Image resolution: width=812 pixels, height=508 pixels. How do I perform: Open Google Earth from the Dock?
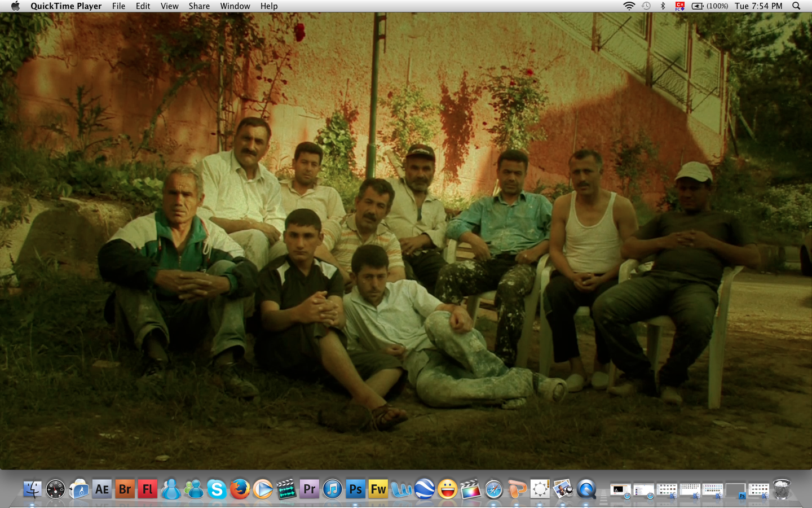coord(424,489)
